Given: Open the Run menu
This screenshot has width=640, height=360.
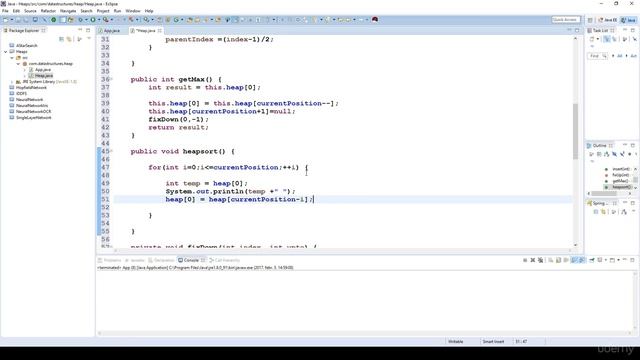Looking at the screenshot, I should (117, 11).
